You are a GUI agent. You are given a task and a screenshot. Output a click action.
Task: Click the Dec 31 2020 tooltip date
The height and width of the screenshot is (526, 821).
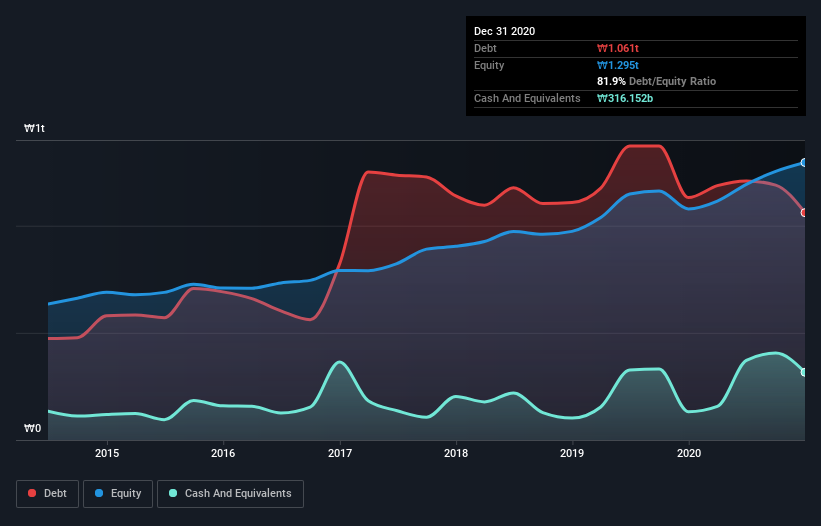click(504, 31)
